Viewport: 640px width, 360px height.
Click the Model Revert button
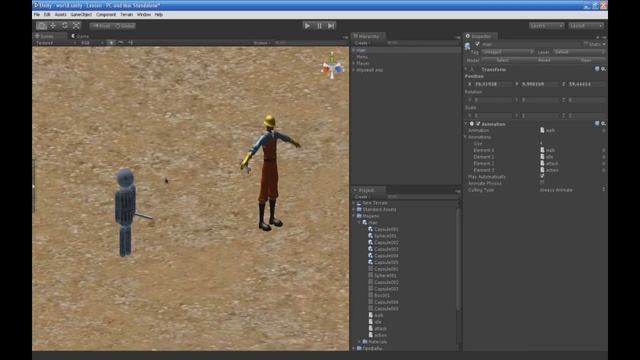pyautogui.click(x=544, y=60)
